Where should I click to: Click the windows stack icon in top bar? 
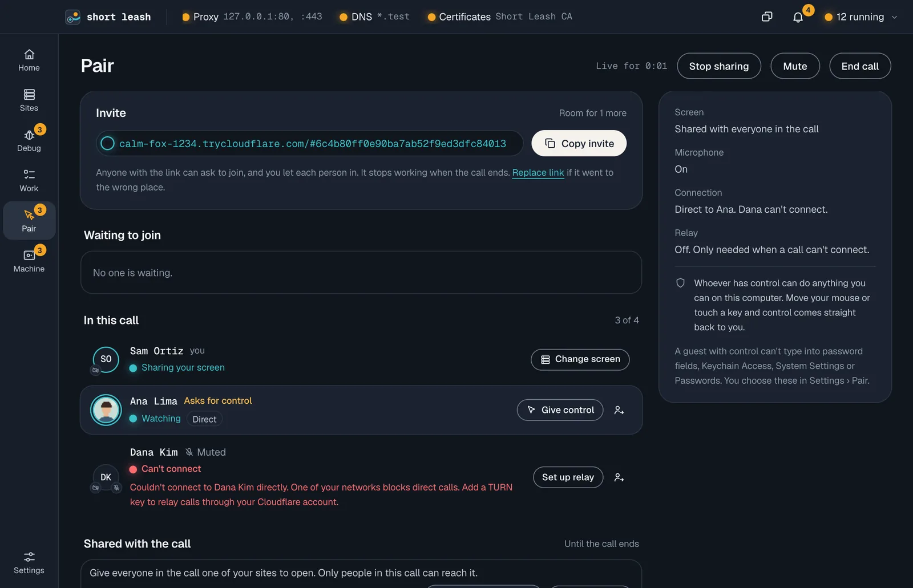point(767,17)
